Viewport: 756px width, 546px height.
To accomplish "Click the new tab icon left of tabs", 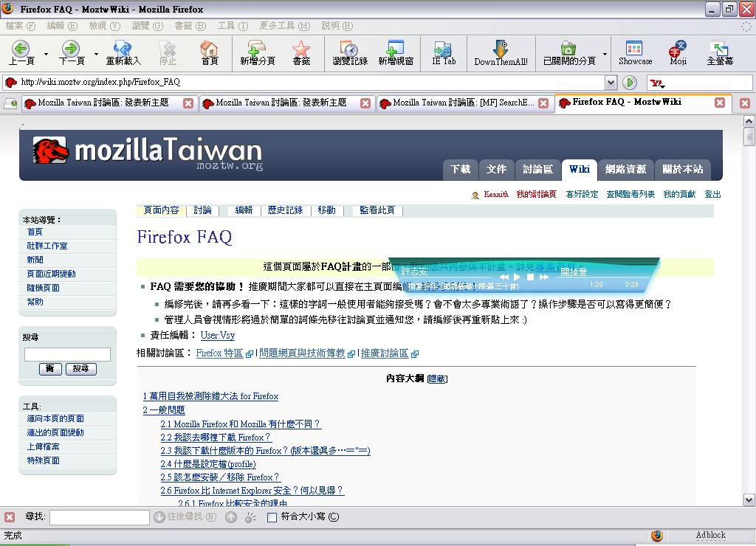I will (10, 103).
